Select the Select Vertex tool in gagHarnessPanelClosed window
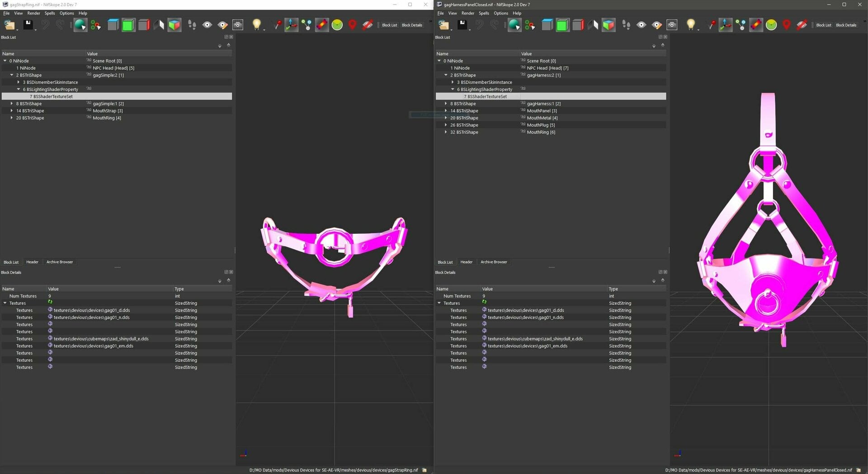The width and height of the screenshot is (868, 474). pos(530,25)
